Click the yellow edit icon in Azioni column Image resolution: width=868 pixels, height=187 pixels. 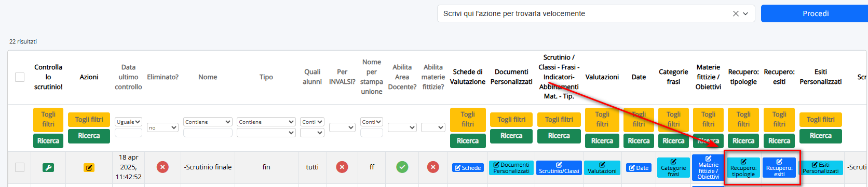coord(89,167)
